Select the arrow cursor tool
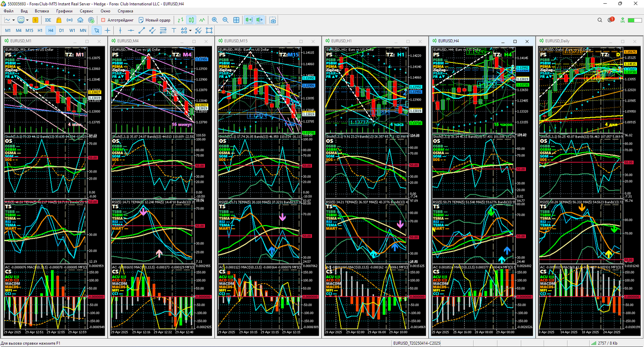The width and height of the screenshot is (644, 347). (x=97, y=31)
